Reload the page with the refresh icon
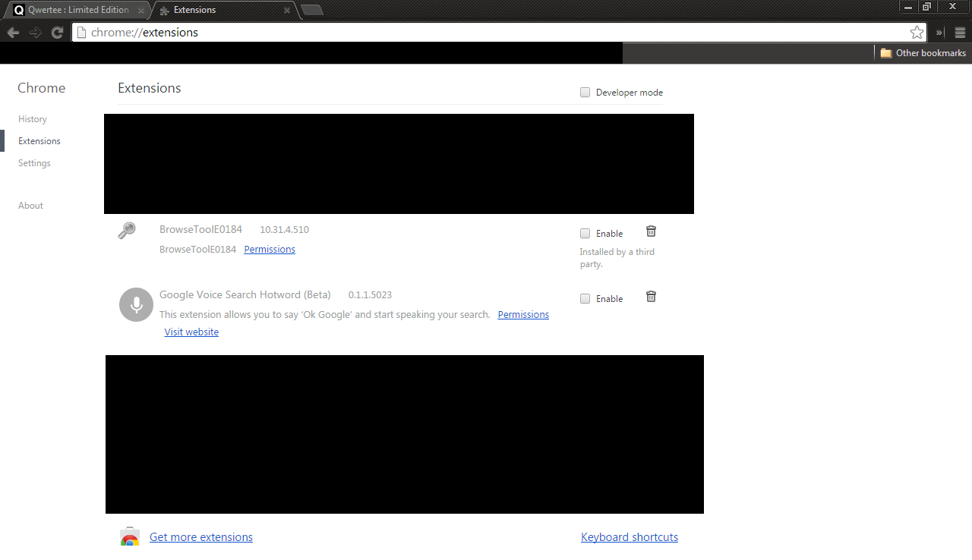The image size is (972, 560). pyautogui.click(x=57, y=33)
